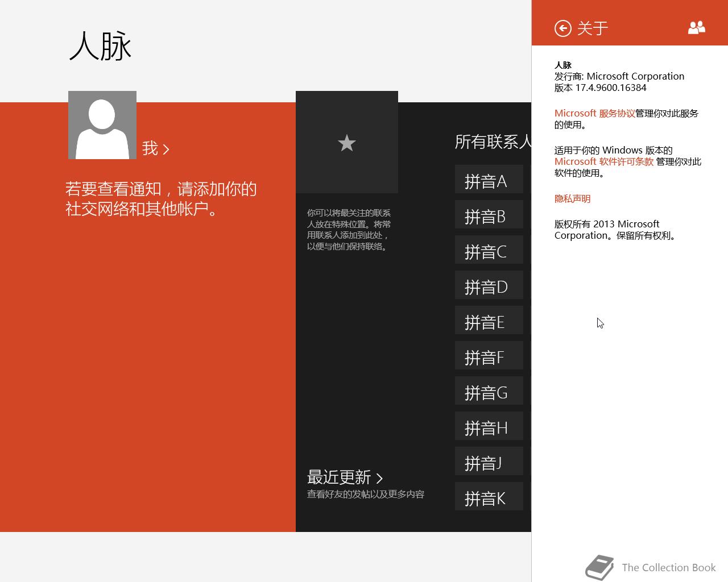Open the favorites star tile
Viewport: 728px width, 582px height.
pyautogui.click(x=347, y=142)
